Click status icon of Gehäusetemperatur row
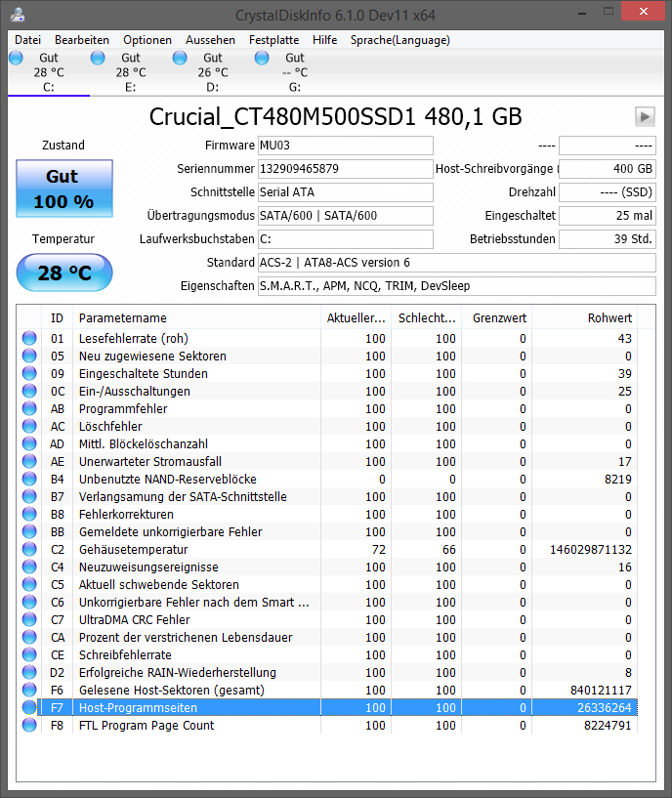Viewport: 672px width, 798px height. (x=29, y=549)
